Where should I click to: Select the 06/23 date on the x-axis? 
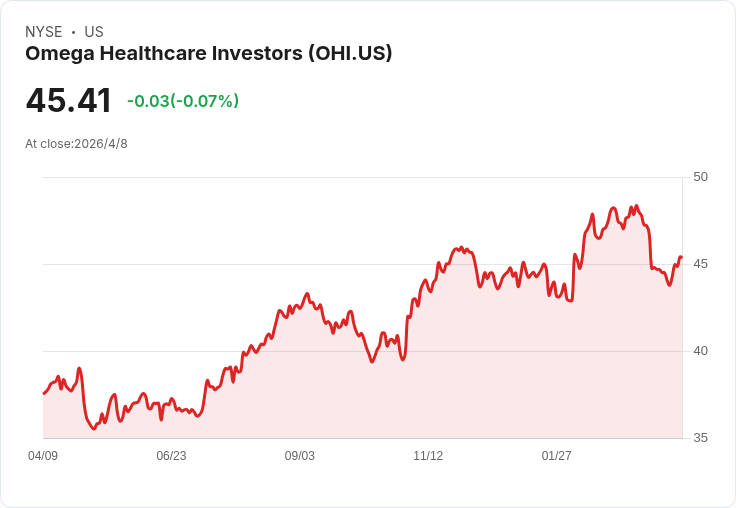pos(171,456)
